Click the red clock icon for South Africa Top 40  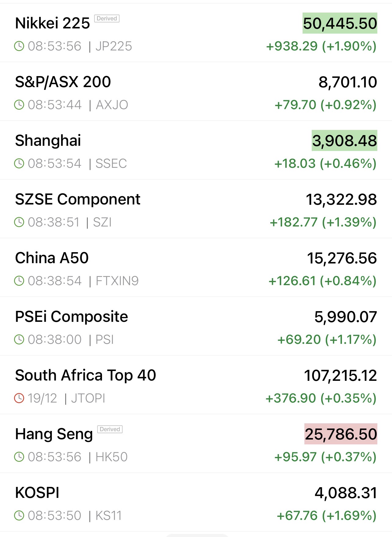click(19, 398)
